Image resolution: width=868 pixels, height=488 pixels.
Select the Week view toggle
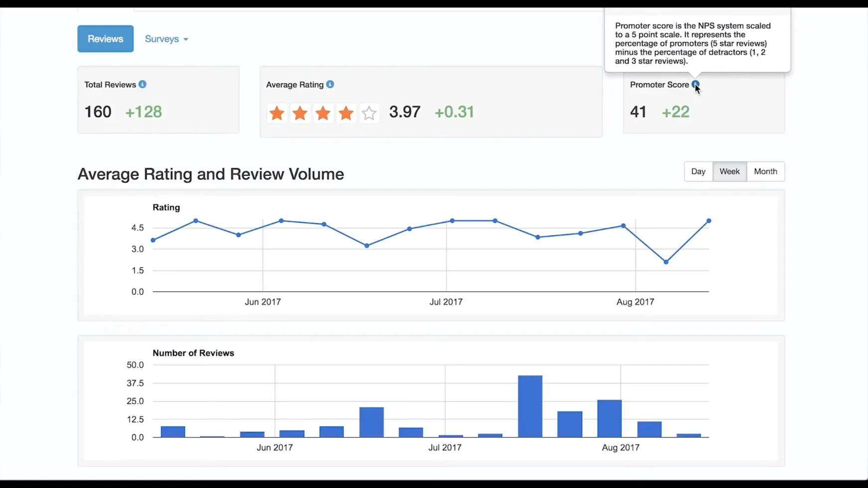(729, 171)
